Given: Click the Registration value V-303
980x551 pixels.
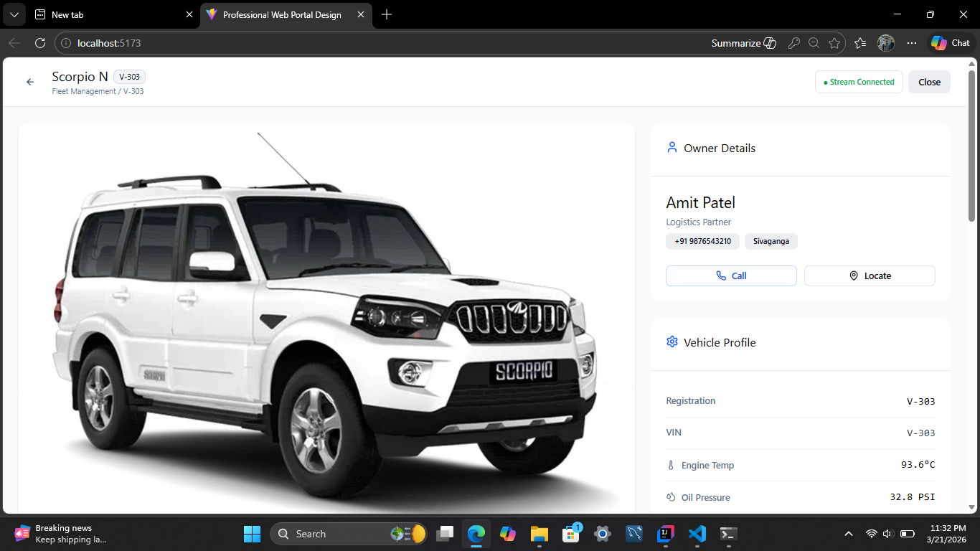Looking at the screenshot, I should point(921,401).
